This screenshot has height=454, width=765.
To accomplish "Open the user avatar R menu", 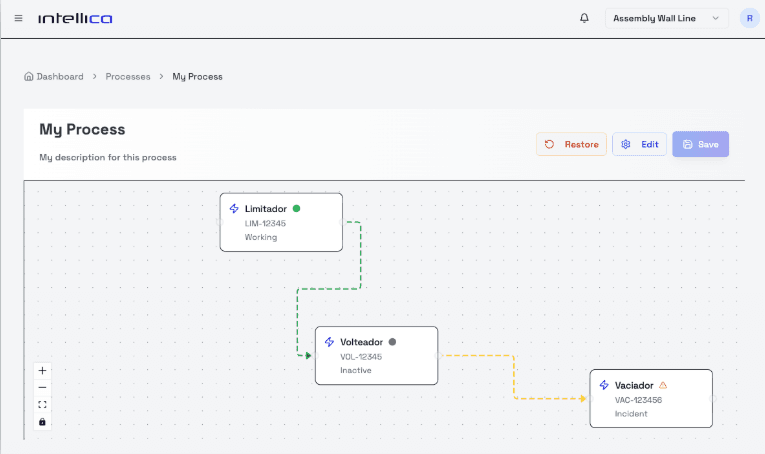I will tap(748, 18).
